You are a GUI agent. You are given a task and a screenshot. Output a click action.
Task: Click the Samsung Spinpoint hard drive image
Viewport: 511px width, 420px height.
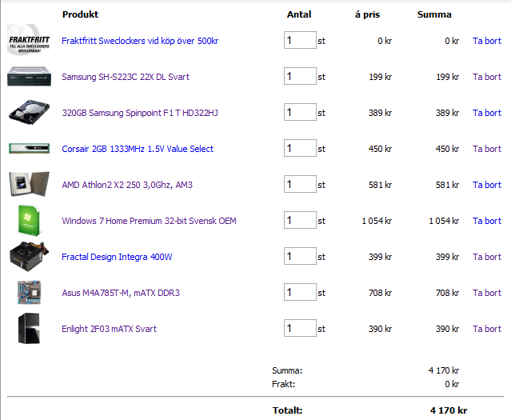tap(29, 113)
